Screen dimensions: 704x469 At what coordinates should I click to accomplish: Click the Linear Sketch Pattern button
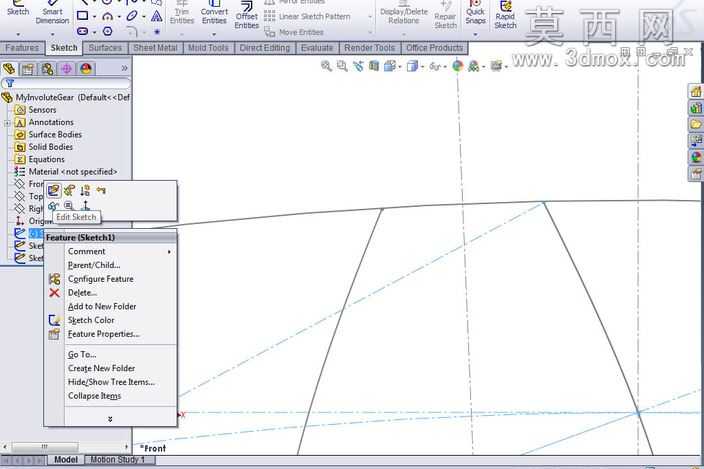point(308,17)
